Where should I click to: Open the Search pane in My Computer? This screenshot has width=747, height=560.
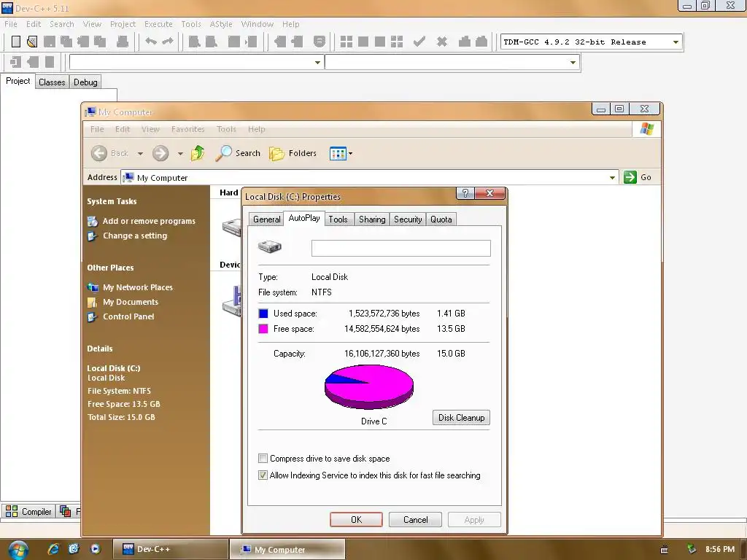coord(238,153)
